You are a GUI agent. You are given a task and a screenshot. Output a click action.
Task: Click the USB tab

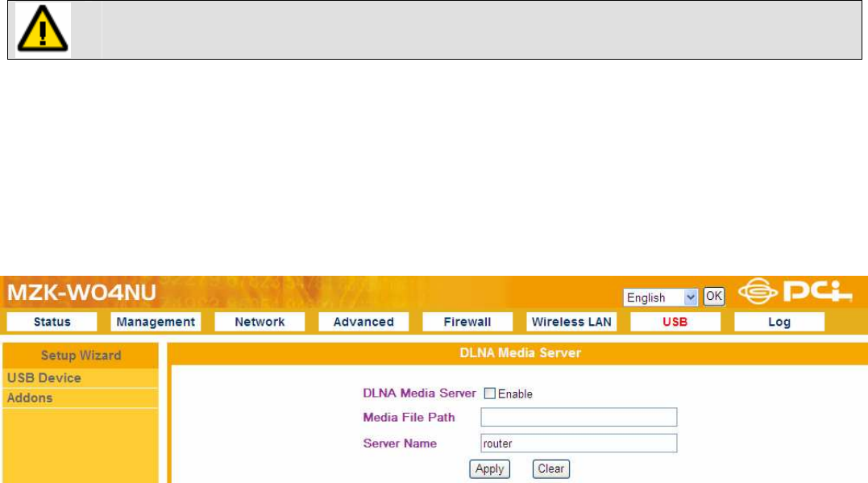(x=675, y=322)
